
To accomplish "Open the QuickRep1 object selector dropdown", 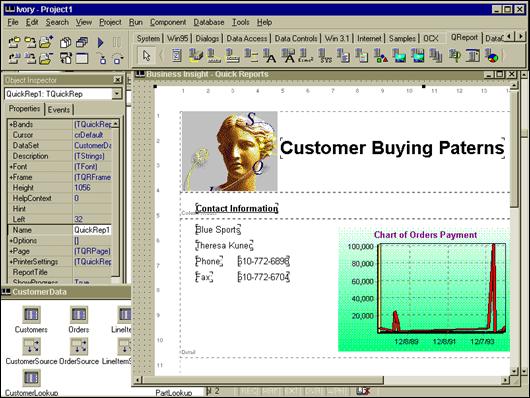I will pyautogui.click(x=117, y=94).
